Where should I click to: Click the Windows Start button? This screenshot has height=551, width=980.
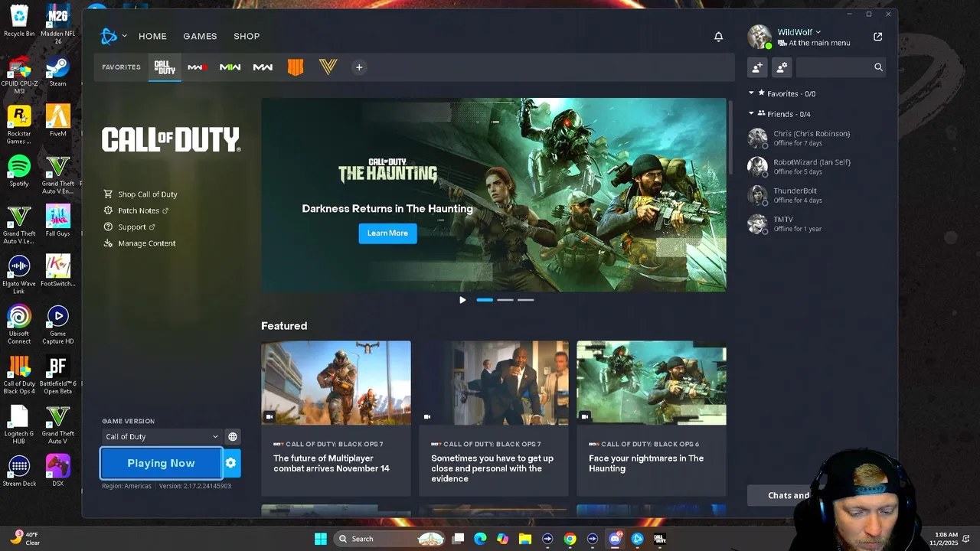click(321, 539)
